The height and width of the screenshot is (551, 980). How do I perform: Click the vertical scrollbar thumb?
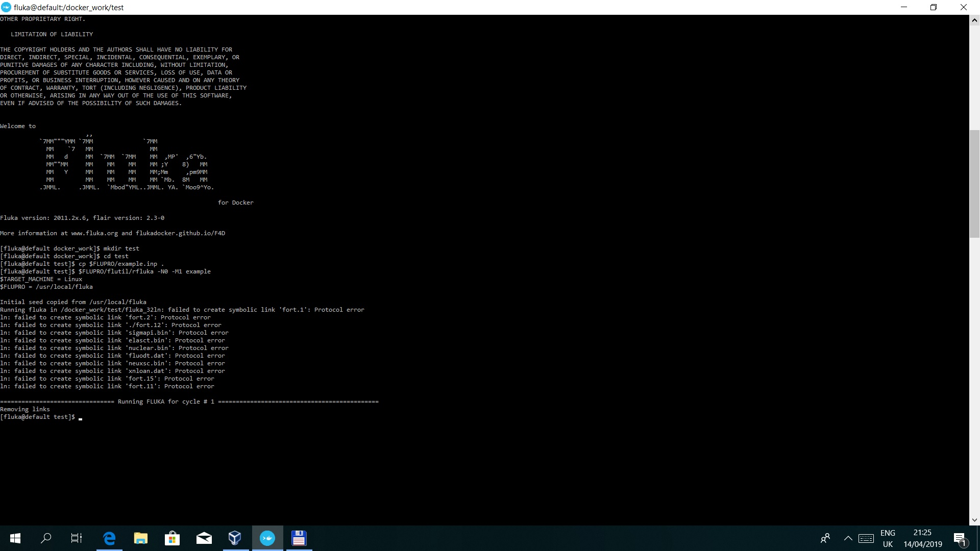974,184
